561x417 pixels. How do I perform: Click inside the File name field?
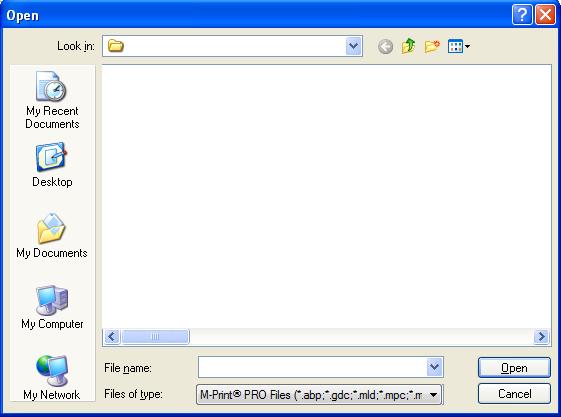pos(312,367)
